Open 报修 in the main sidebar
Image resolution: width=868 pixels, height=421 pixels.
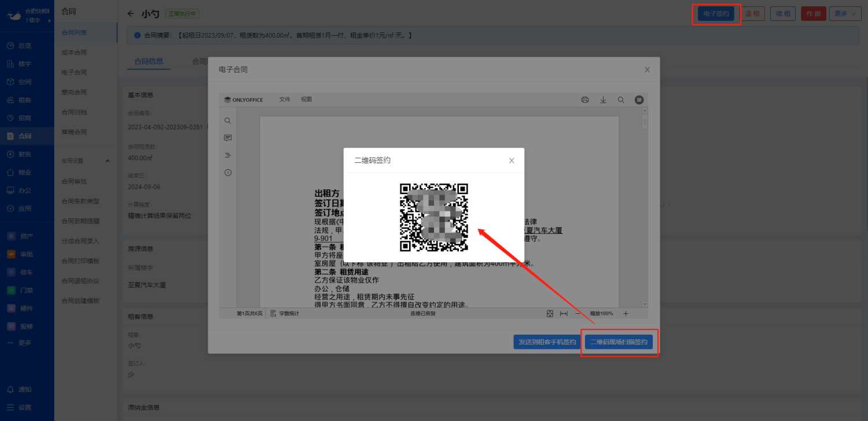27,326
